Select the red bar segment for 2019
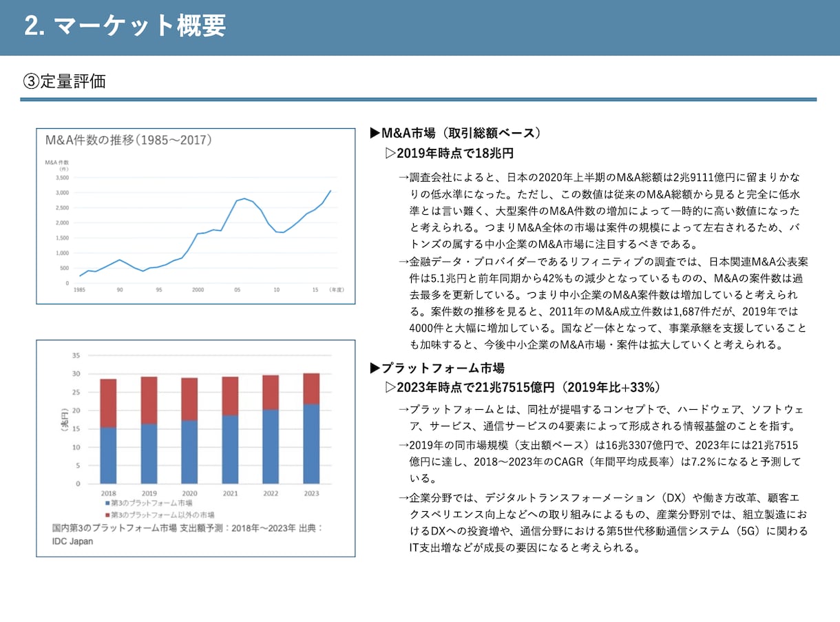 pos(149,400)
